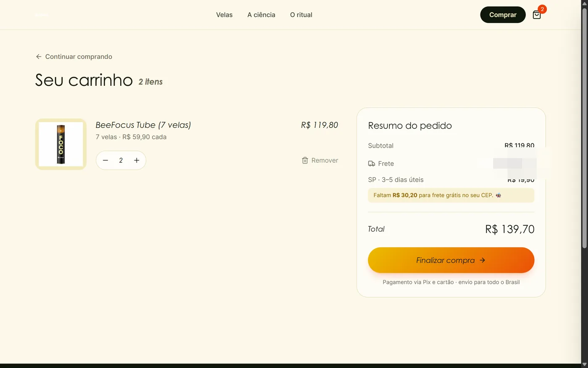Viewport: 588px width, 368px height.
Task: Click the Comprar button in header
Action: [x=503, y=15]
